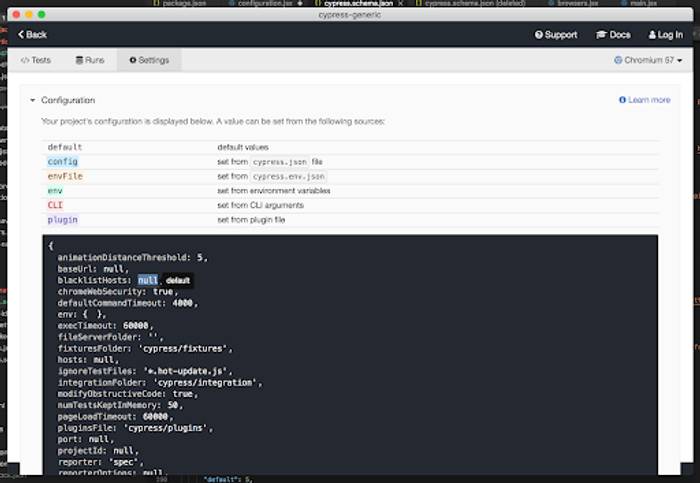Click the Learn more info icon
The width and height of the screenshot is (700, 483).
pyautogui.click(x=622, y=100)
